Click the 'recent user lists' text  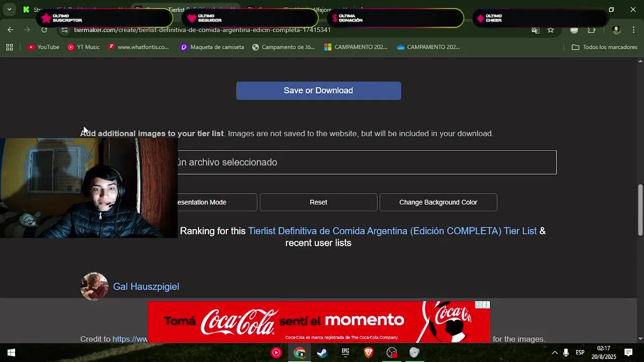pyautogui.click(x=318, y=243)
